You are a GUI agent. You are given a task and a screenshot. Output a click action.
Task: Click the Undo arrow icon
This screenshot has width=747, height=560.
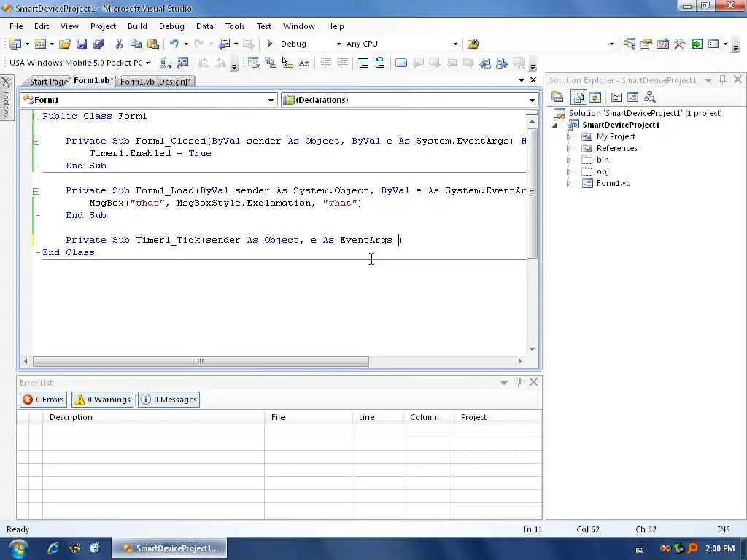(174, 44)
